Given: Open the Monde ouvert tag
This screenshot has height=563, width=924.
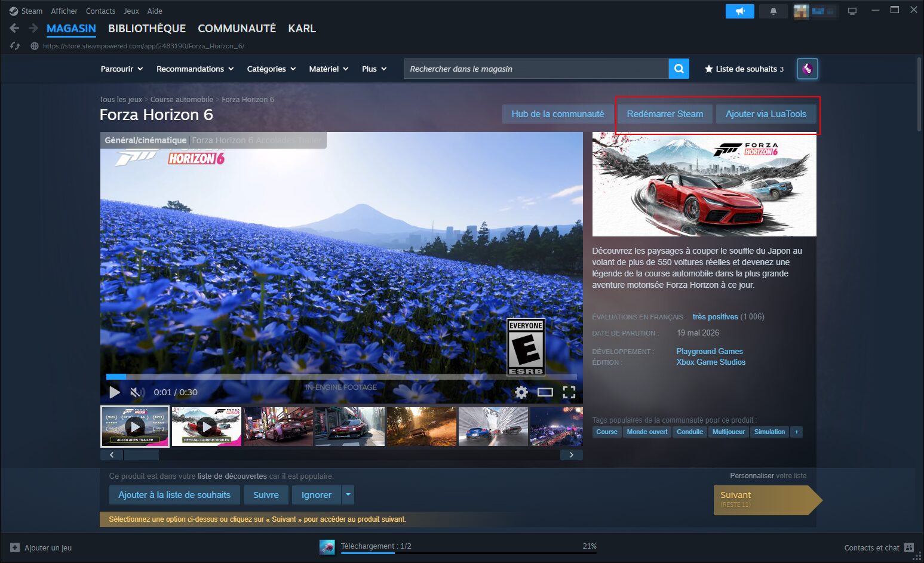Looking at the screenshot, I should tap(647, 432).
